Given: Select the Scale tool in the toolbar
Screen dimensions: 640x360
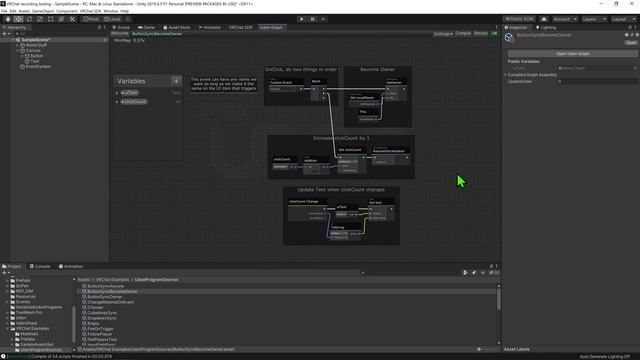Looking at the screenshot, I should (x=40, y=19).
